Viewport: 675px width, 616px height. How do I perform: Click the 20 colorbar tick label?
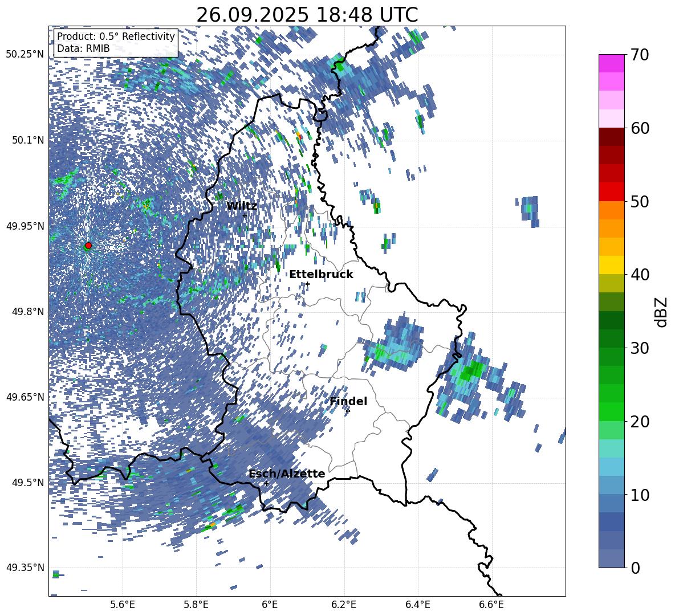640,422
